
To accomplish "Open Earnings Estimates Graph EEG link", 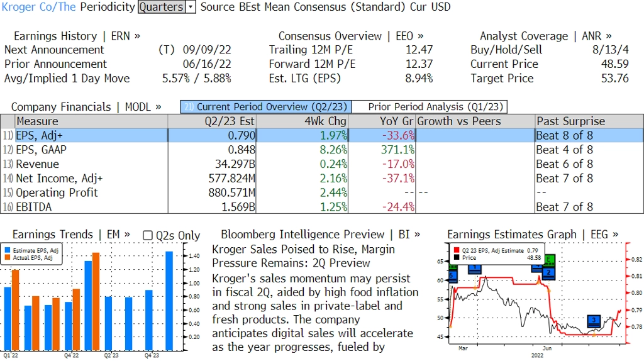I will pyautogui.click(x=533, y=235).
